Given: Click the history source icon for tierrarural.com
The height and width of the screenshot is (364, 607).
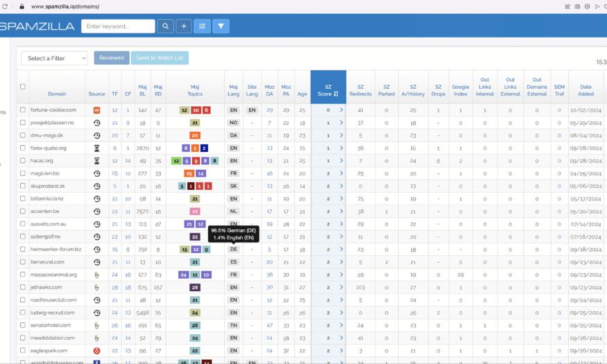Looking at the screenshot, I should coord(97,262).
